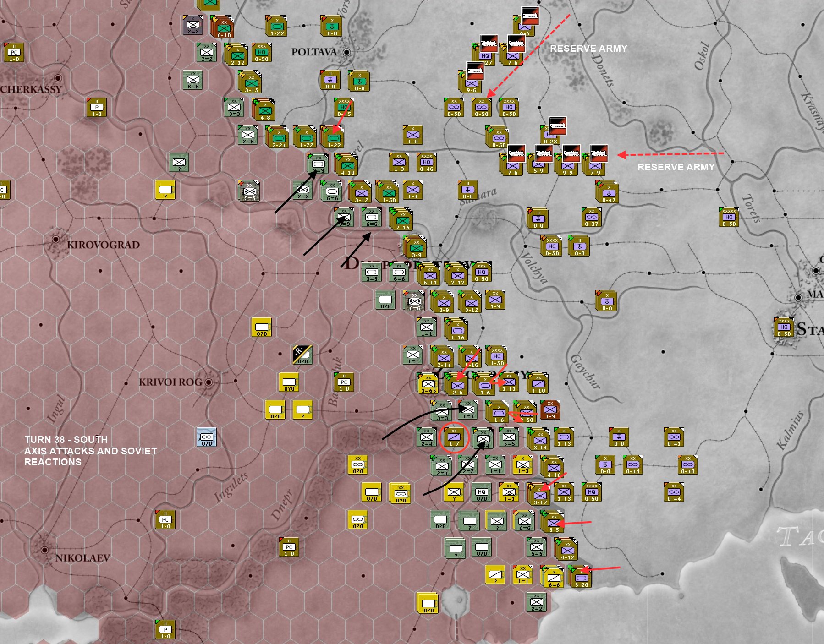824x644 pixels.
Task: Pick the 3-20 armored stack
Action: pos(581,577)
